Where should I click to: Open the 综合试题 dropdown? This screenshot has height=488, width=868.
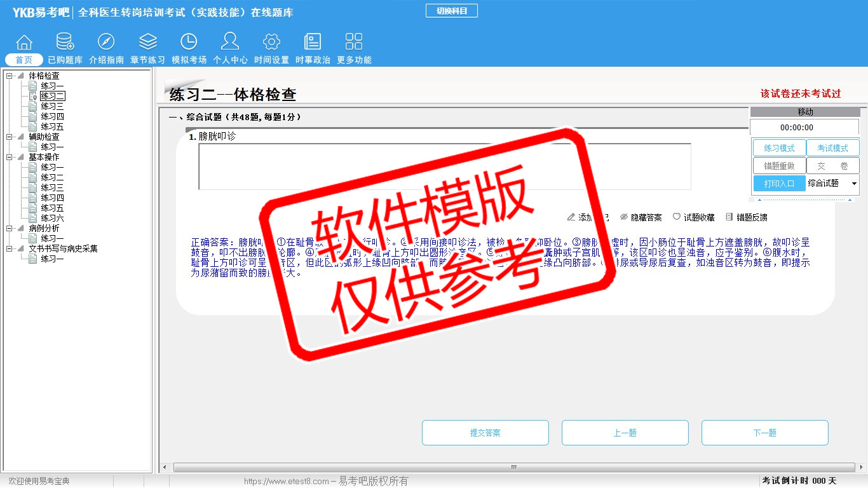pos(832,184)
